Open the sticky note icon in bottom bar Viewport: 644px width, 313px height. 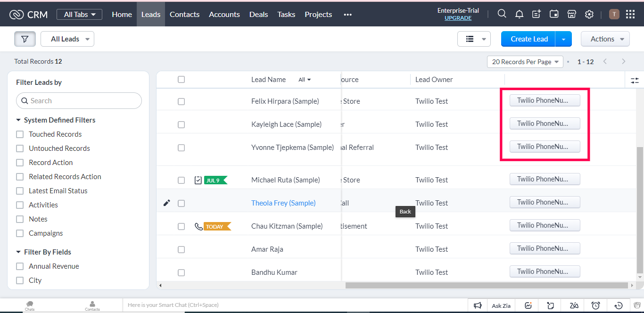(551, 305)
